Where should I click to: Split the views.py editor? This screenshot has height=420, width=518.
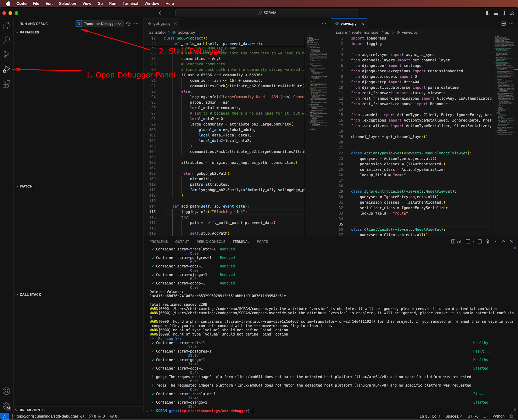point(503,24)
